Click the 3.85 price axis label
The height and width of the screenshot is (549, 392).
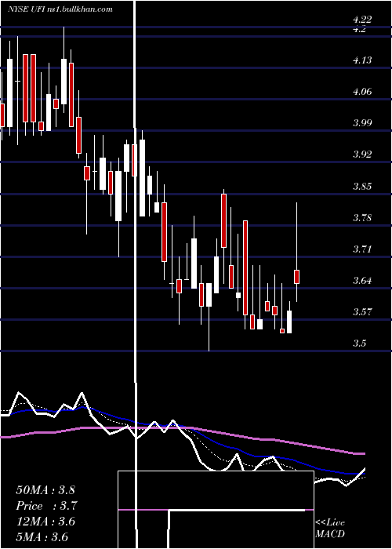click(x=362, y=186)
